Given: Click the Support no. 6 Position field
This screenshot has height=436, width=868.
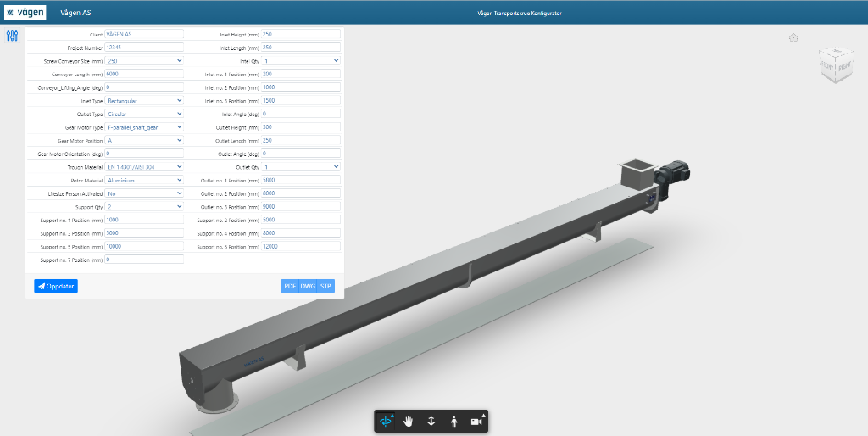Looking at the screenshot, I should 301,247.
